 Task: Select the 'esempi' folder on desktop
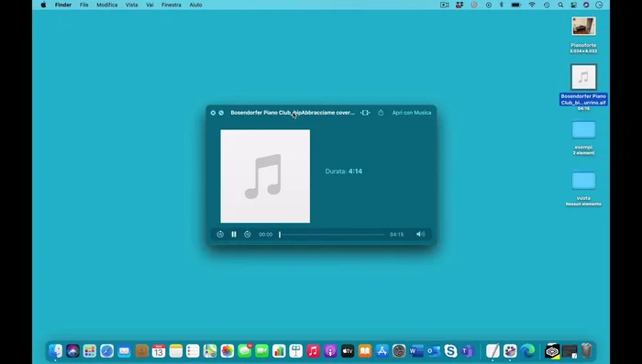(x=583, y=130)
